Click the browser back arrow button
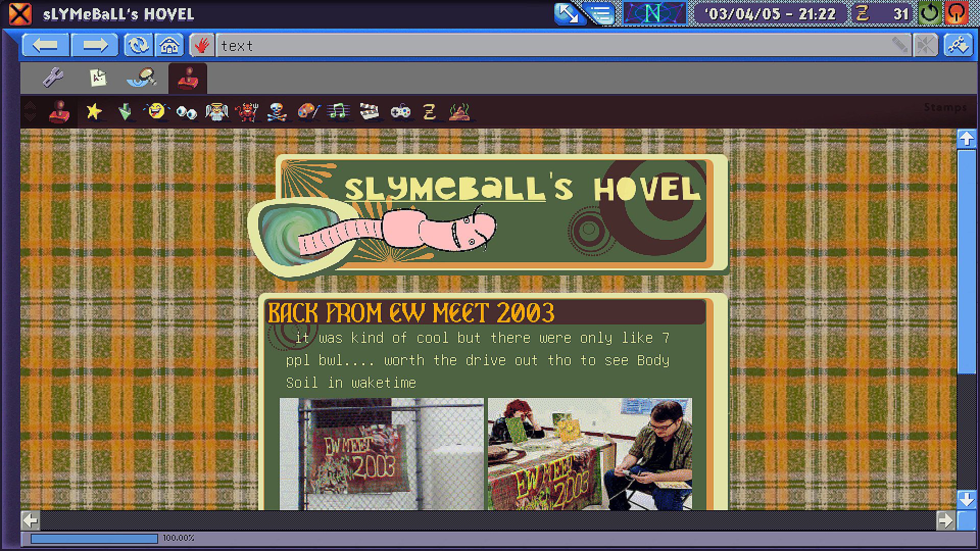Image resolution: width=980 pixels, height=551 pixels. coord(45,45)
